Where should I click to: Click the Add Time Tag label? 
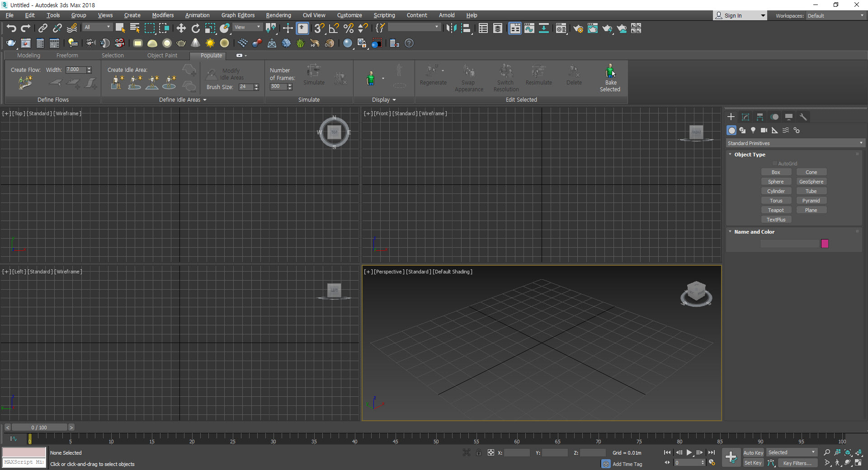click(x=627, y=464)
